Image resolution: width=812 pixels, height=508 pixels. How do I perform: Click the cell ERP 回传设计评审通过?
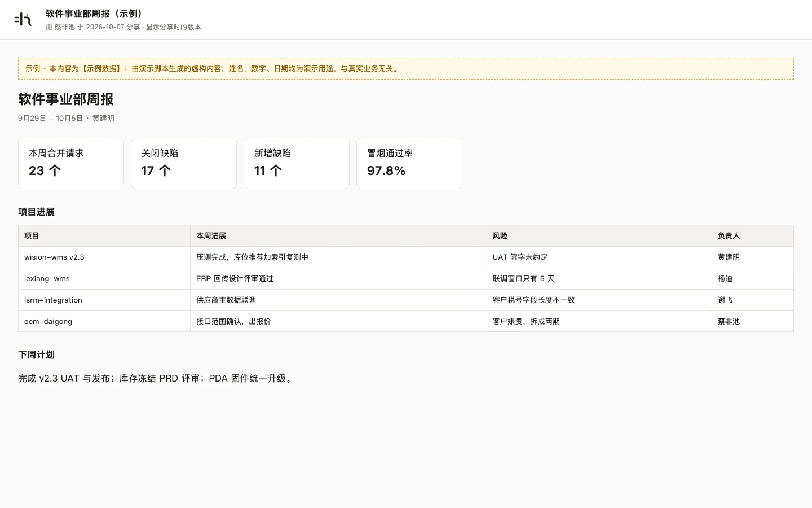point(338,279)
